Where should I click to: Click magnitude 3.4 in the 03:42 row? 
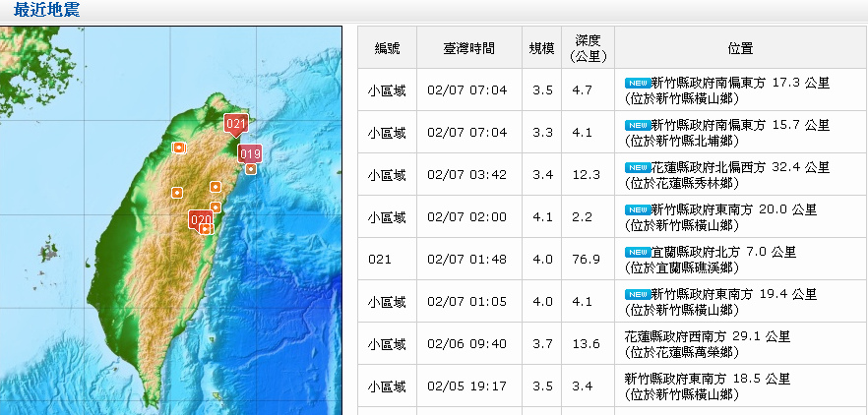pyautogui.click(x=542, y=175)
